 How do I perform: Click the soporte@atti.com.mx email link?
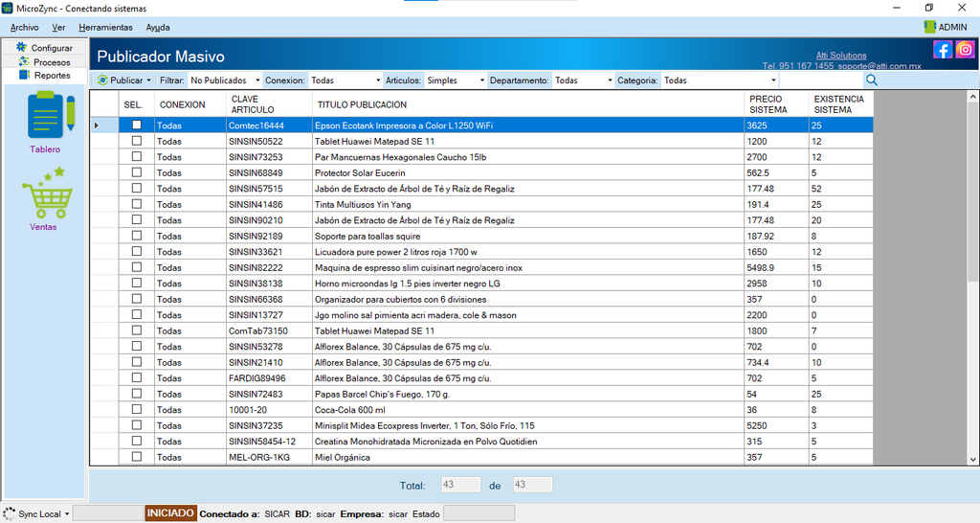click(880, 66)
